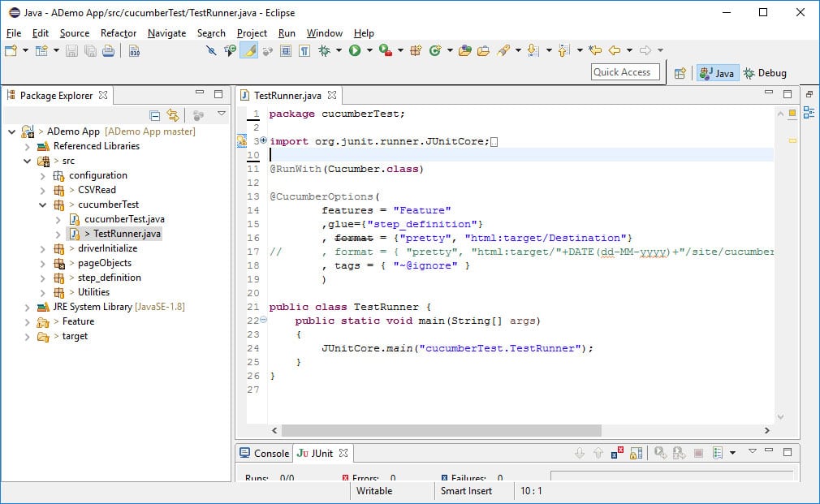Screen dimensions: 820x504
Task: Open the Source menu
Action: click(x=74, y=33)
